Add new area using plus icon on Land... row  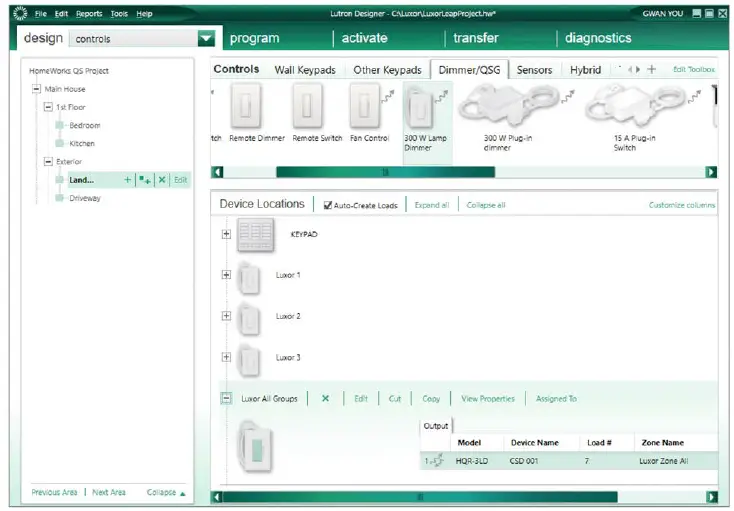127,180
